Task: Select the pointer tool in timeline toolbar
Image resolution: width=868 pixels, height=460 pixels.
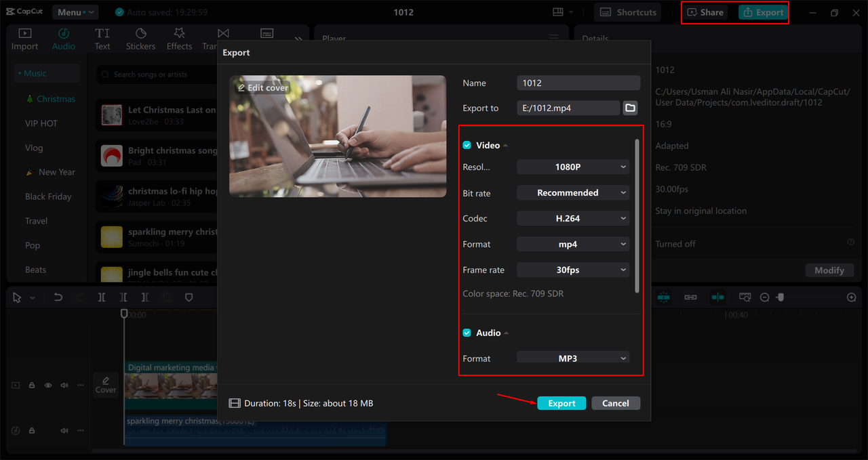Action: pyautogui.click(x=17, y=297)
